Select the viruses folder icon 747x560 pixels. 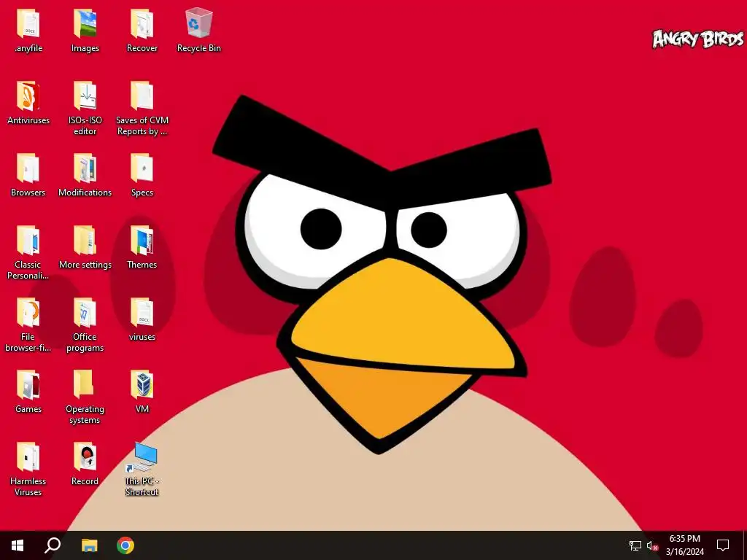pyautogui.click(x=142, y=313)
